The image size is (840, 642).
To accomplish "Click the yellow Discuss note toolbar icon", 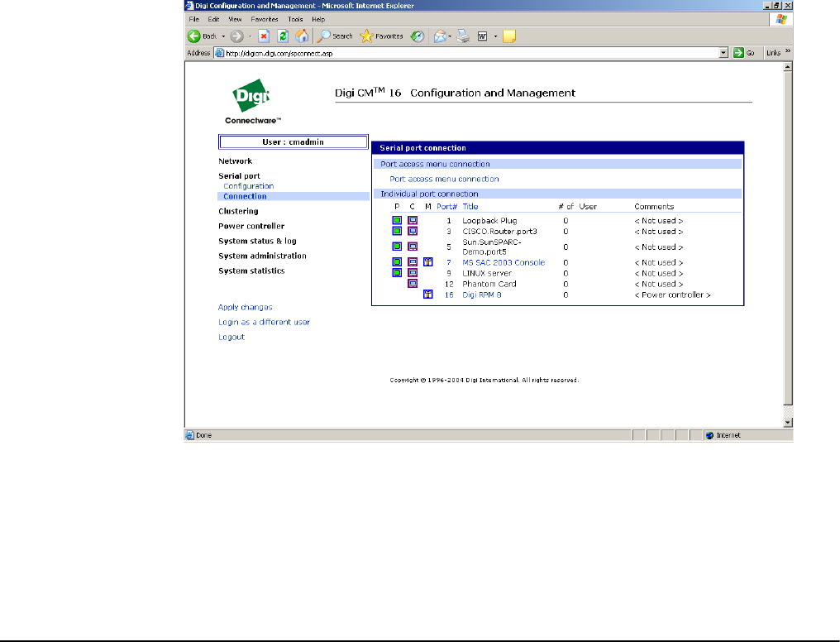I will click(x=509, y=36).
